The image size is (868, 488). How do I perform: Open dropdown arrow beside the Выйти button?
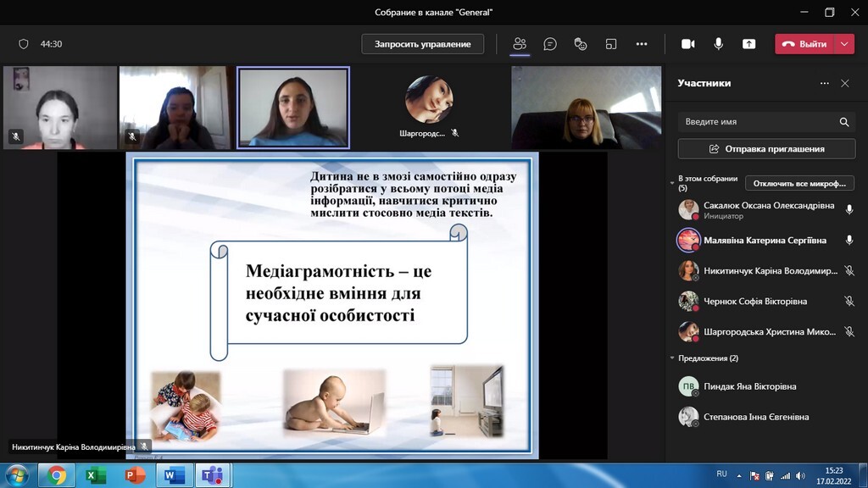pyautogui.click(x=844, y=44)
